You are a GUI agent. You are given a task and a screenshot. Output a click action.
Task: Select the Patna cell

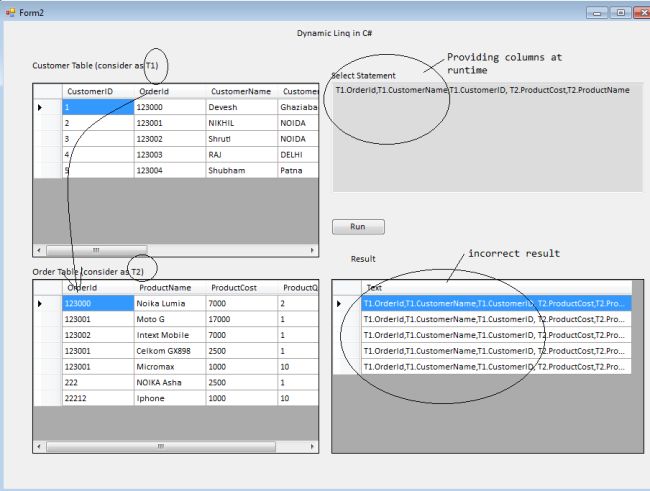[298, 170]
